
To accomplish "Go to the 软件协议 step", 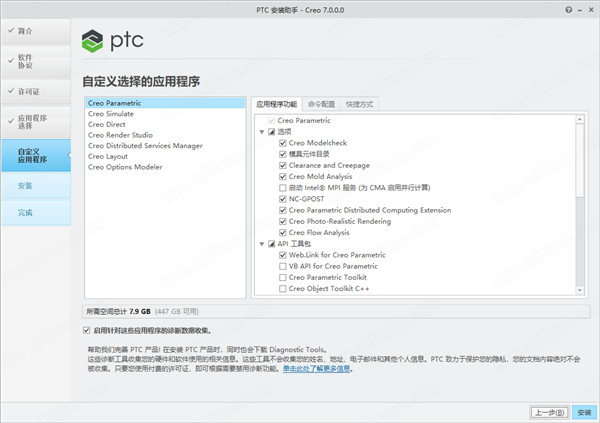I will click(36, 61).
